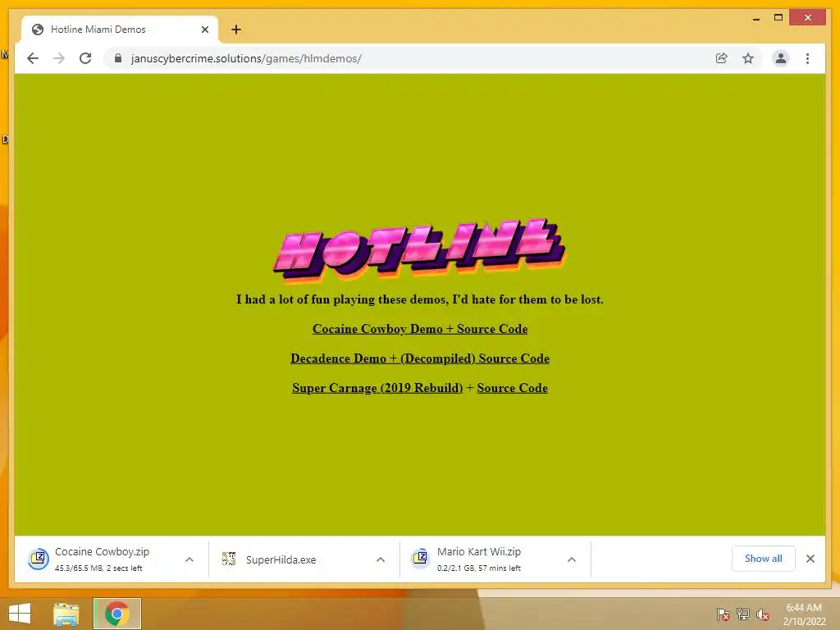Expand options for Mario Kart Wii.zip
Image resolution: width=840 pixels, height=630 pixels.
point(572,559)
